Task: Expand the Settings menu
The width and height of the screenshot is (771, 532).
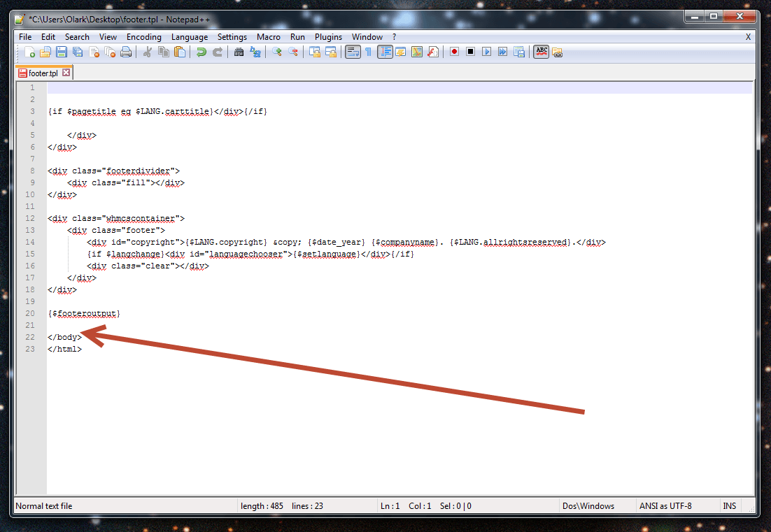Action: tap(232, 36)
